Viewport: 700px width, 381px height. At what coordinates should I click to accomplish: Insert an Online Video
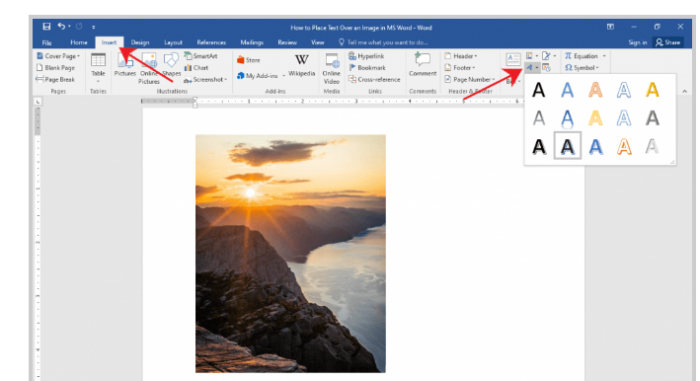coord(331,68)
